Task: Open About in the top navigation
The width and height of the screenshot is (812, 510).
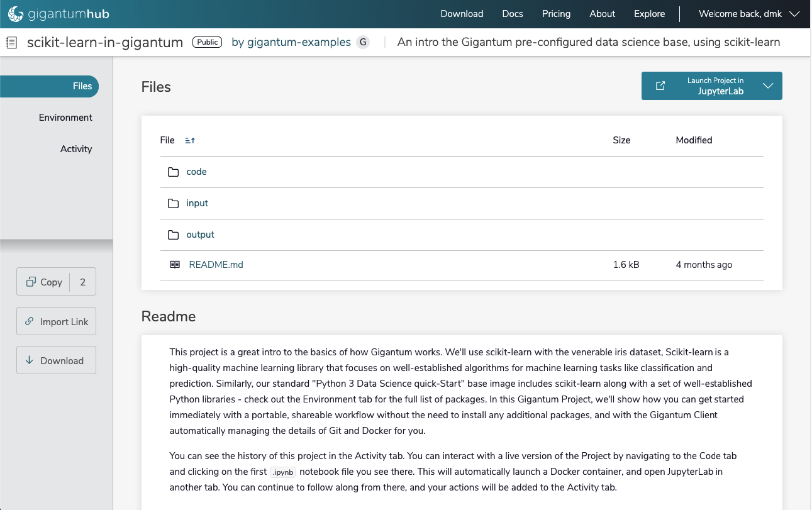Action: click(x=602, y=14)
